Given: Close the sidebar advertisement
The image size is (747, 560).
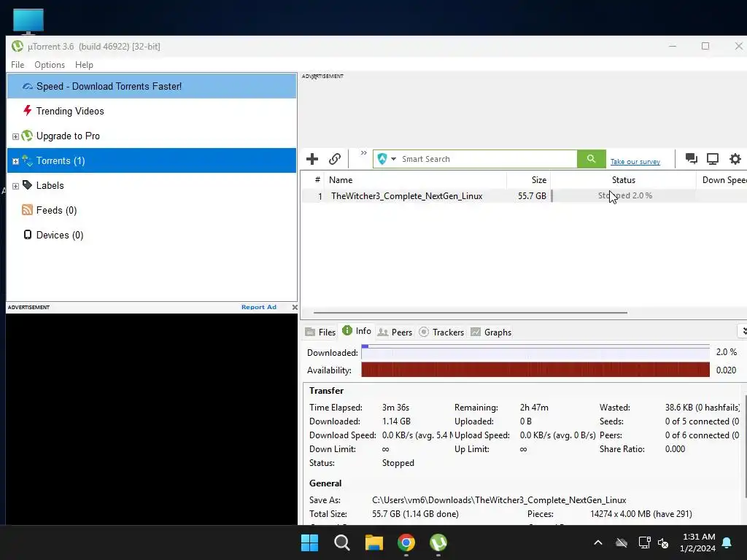Looking at the screenshot, I should (x=295, y=307).
